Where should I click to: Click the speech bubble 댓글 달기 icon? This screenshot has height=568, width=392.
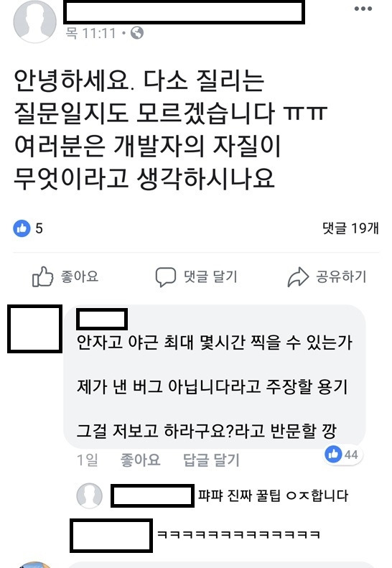coord(166,277)
